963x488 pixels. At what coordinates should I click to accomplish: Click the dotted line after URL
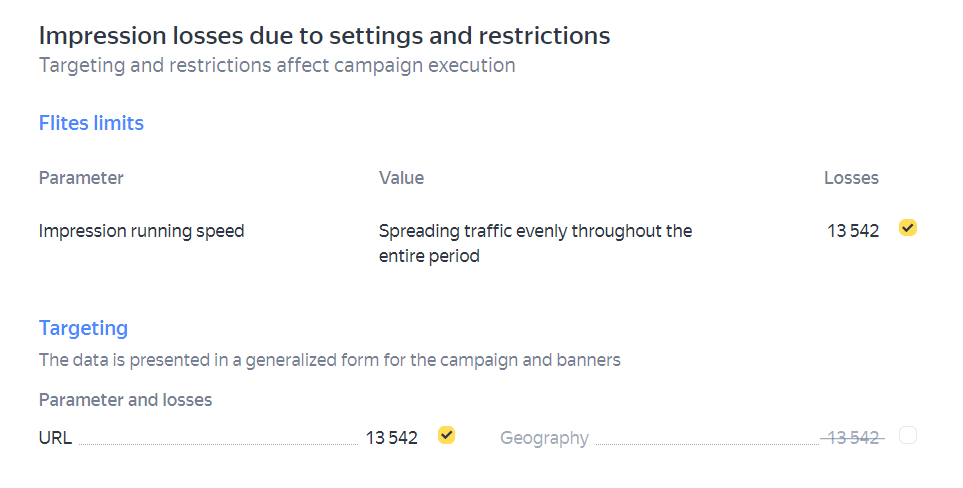pyautogui.click(x=218, y=442)
